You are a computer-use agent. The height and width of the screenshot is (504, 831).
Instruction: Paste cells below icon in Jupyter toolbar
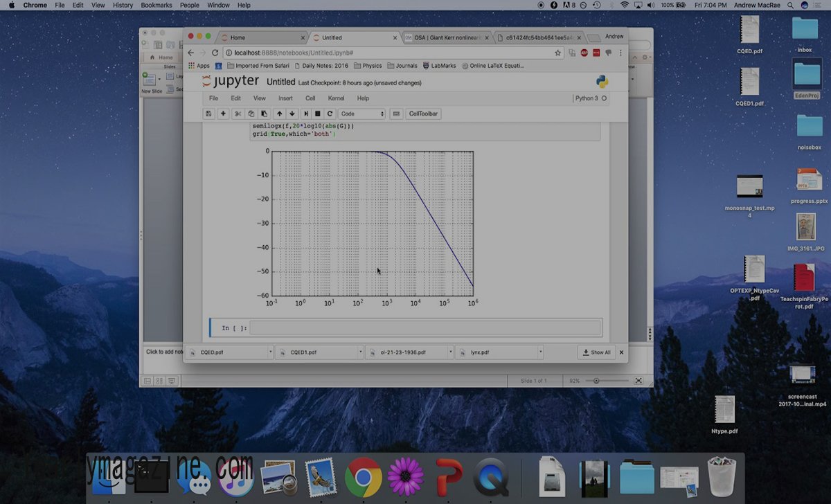263,114
